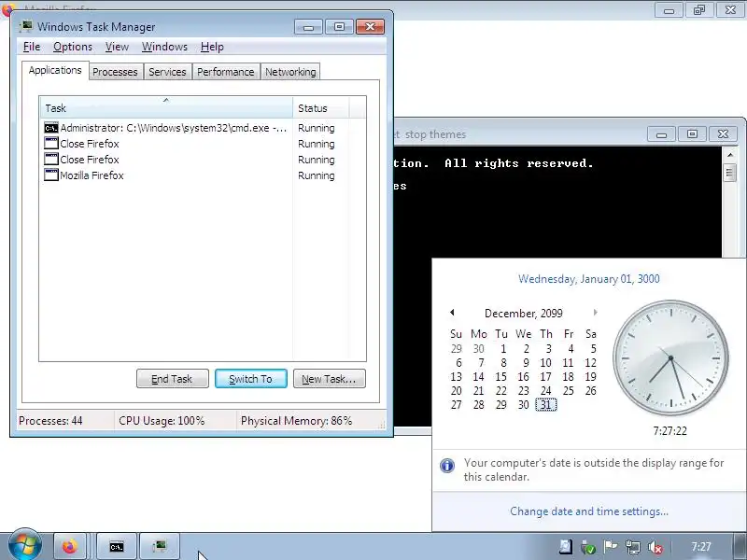Viewport: 747px width, 560px height.
Task: Open the Options menu in Task Manager
Action: [x=73, y=47]
